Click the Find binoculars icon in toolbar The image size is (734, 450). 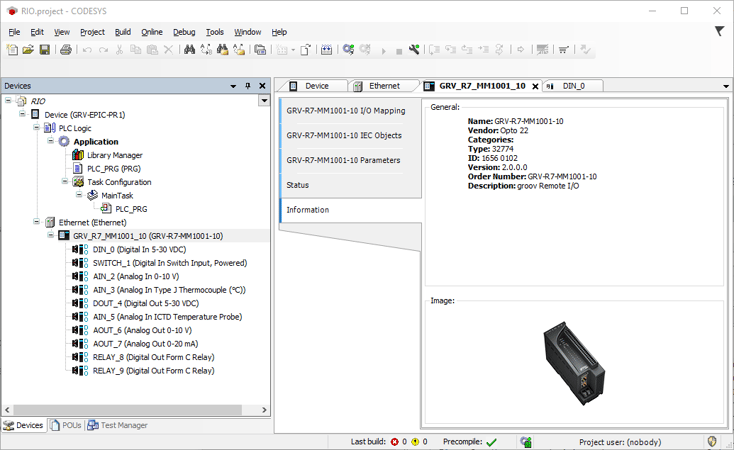[189, 50]
